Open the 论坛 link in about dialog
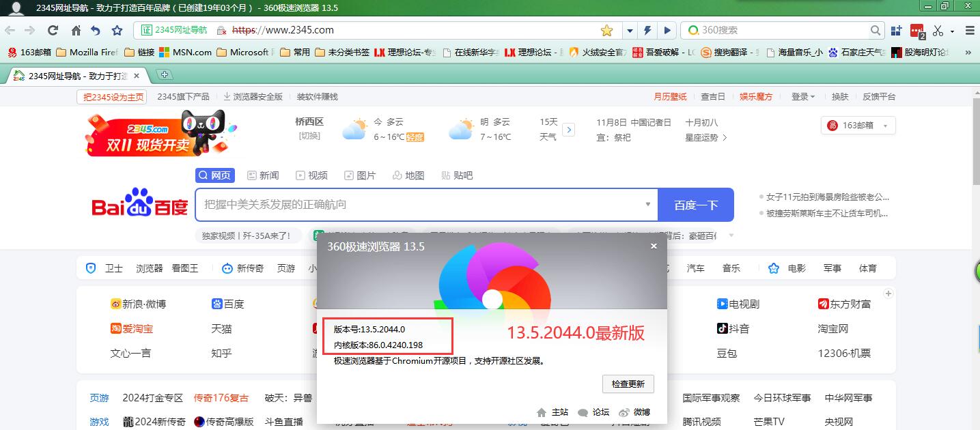Viewport: 980px width, 430px height. coord(593,412)
